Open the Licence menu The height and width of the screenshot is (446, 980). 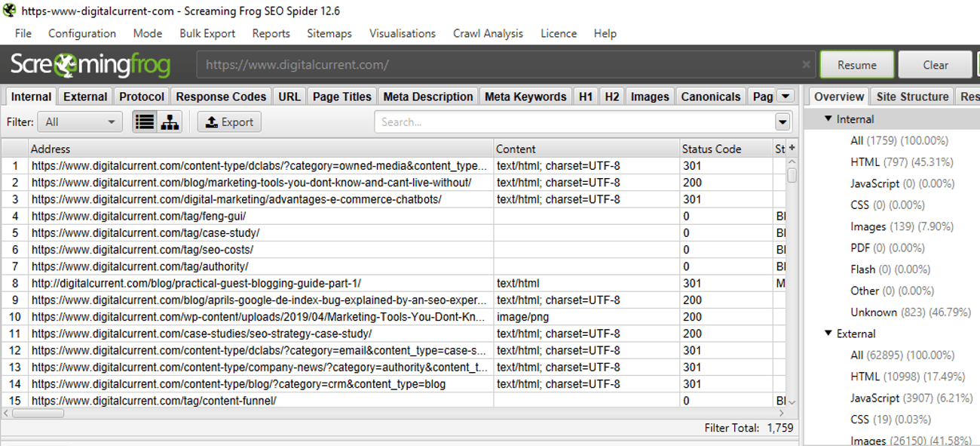pyautogui.click(x=559, y=33)
